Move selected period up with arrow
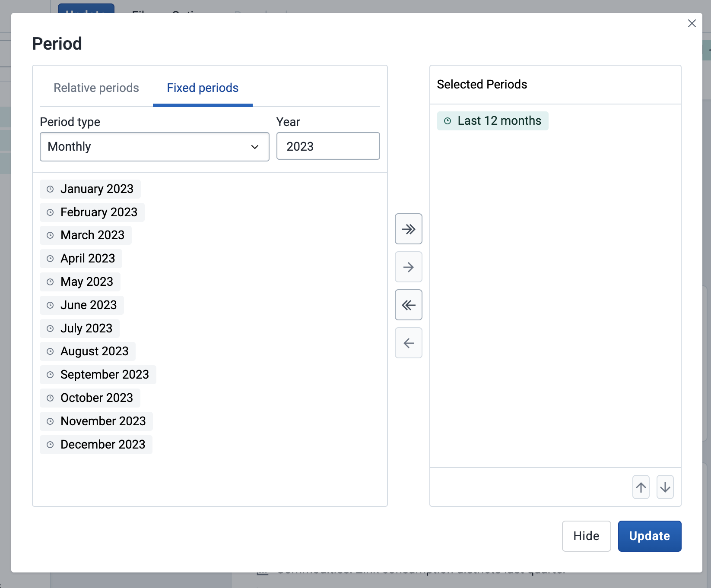 (x=641, y=487)
